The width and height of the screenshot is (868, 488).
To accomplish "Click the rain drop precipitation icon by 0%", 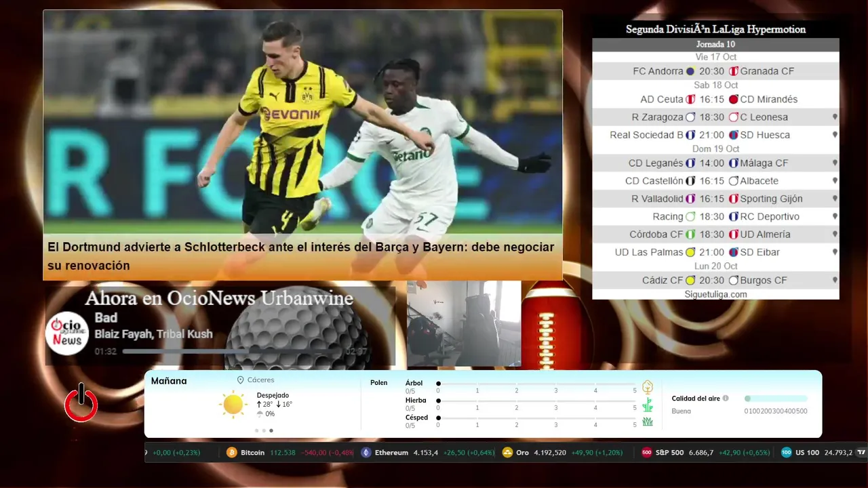I will click(260, 413).
